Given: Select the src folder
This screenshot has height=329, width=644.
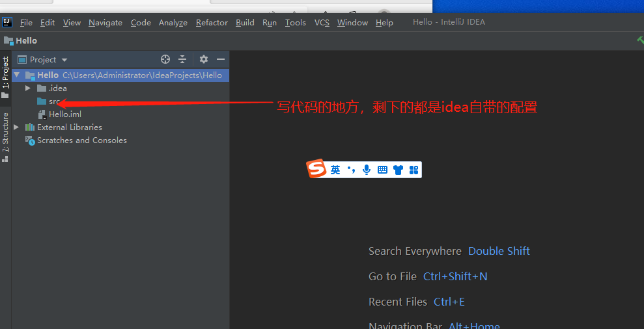Looking at the screenshot, I should click(54, 101).
